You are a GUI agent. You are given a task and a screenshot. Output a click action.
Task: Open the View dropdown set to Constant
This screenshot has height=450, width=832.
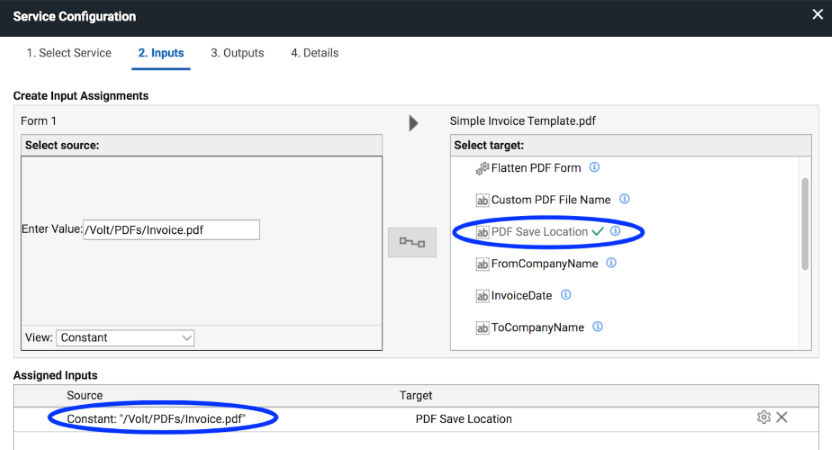click(x=125, y=338)
